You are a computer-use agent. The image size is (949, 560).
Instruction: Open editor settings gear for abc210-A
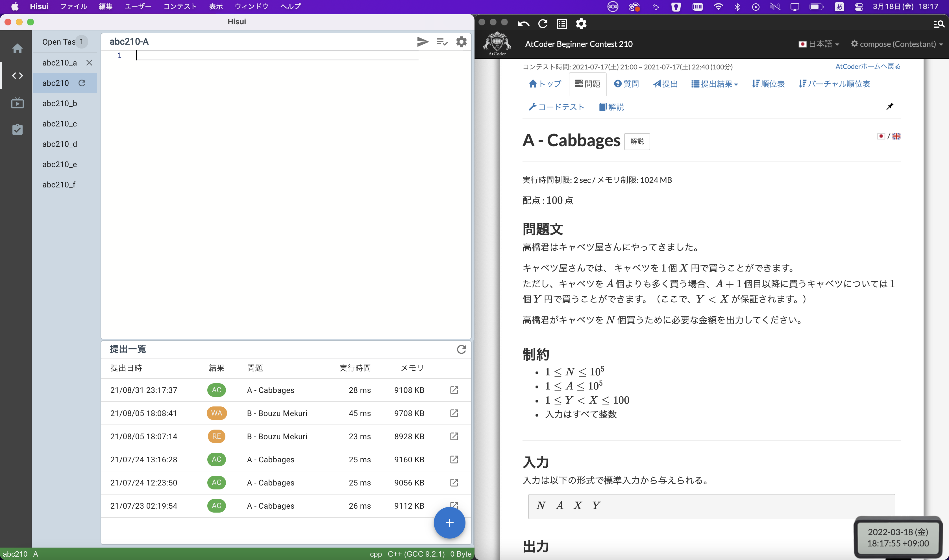coord(461,41)
